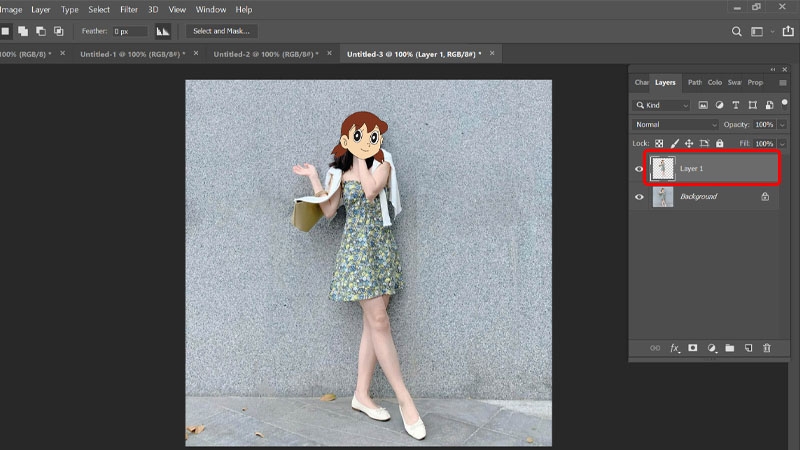Close the Untitled-3 document tab
The width and height of the screenshot is (800, 450).
492,53
